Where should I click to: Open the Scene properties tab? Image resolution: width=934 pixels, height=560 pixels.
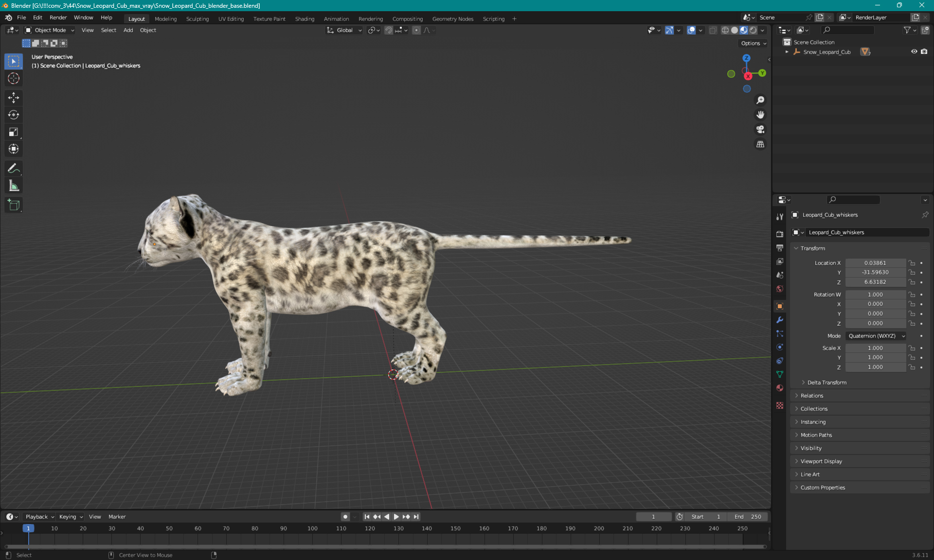[x=780, y=275]
